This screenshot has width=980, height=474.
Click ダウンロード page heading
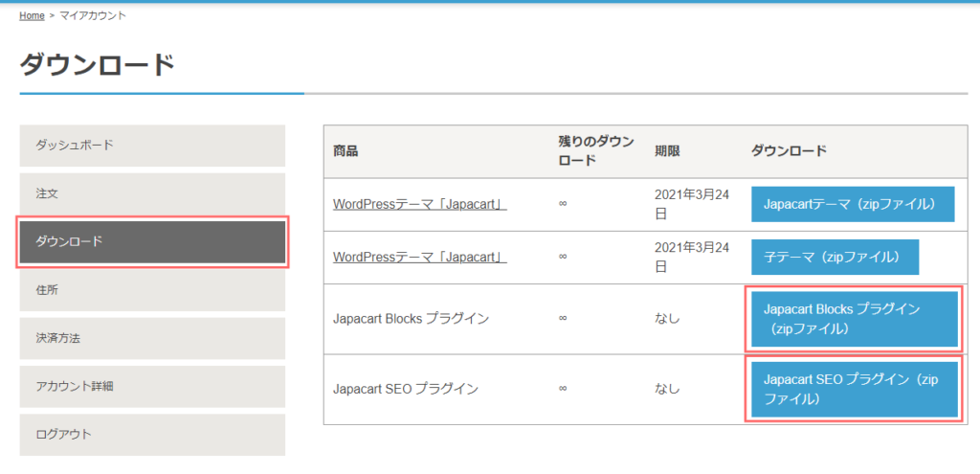point(97,65)
